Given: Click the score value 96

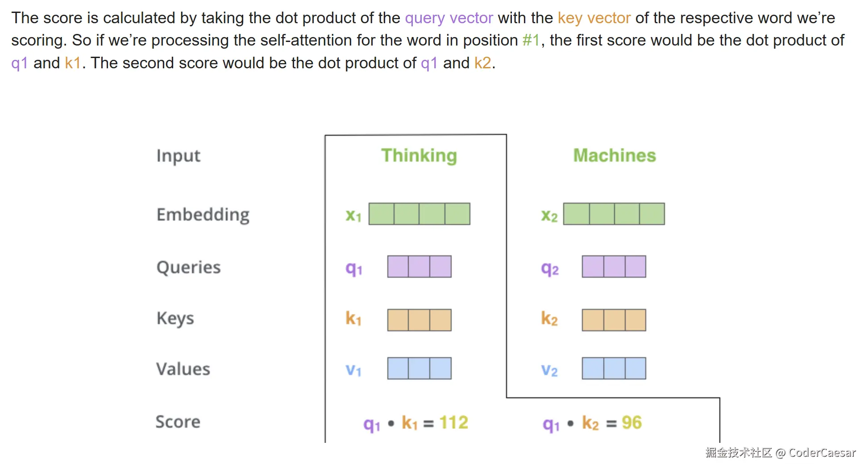Looking at the screenshot, I should point(631,422).
